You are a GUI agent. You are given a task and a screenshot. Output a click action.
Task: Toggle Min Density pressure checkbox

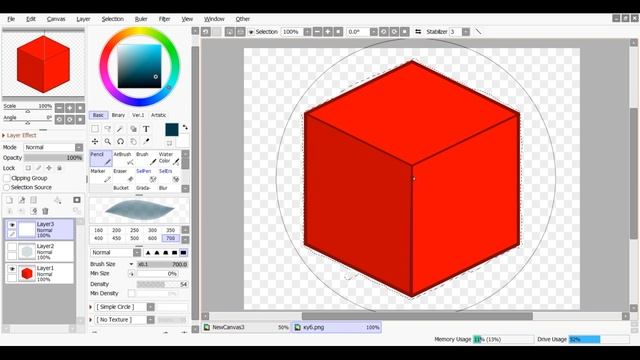coord(131,293)
